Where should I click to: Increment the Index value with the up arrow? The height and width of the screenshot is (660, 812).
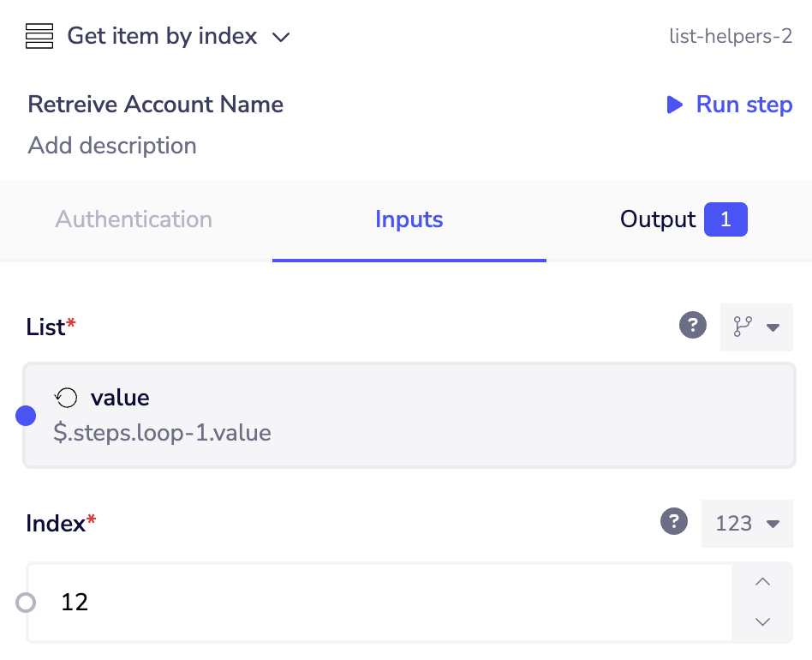click(x=762, y=582)
